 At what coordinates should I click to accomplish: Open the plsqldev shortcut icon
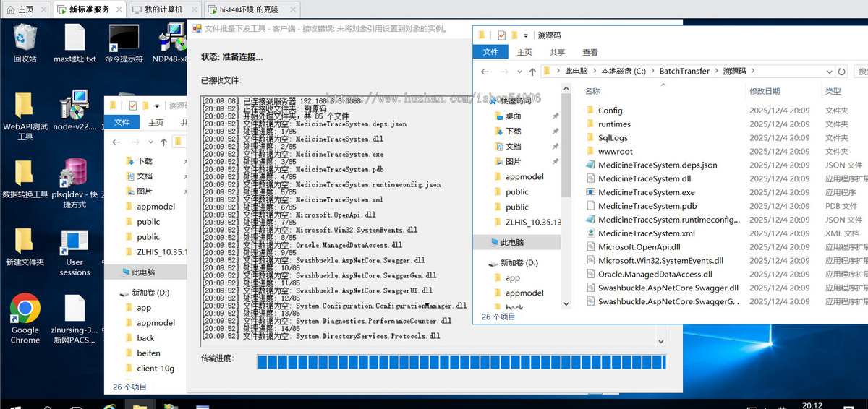(75, 174)
